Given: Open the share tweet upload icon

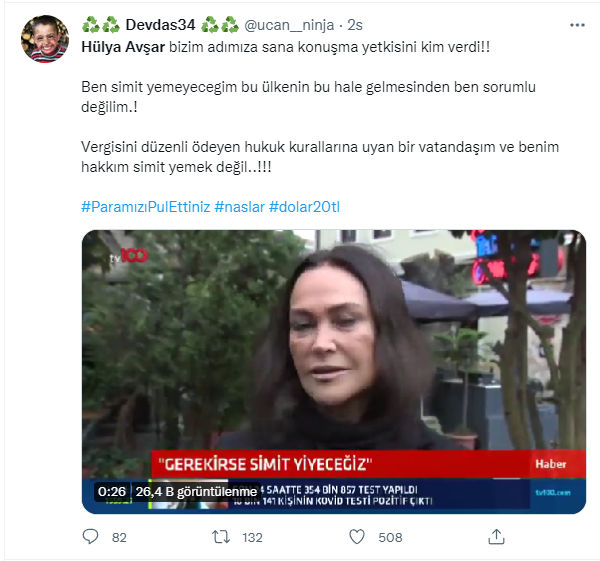Looking at the screenshot, I should coord(496,537).
